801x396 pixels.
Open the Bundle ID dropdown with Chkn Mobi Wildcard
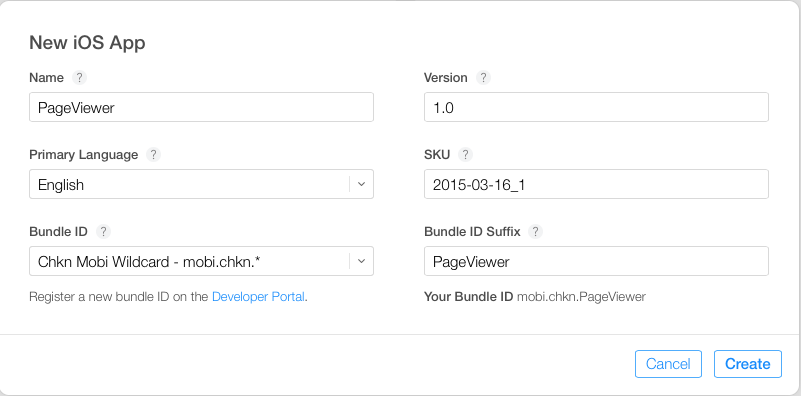tap(201, 261)
